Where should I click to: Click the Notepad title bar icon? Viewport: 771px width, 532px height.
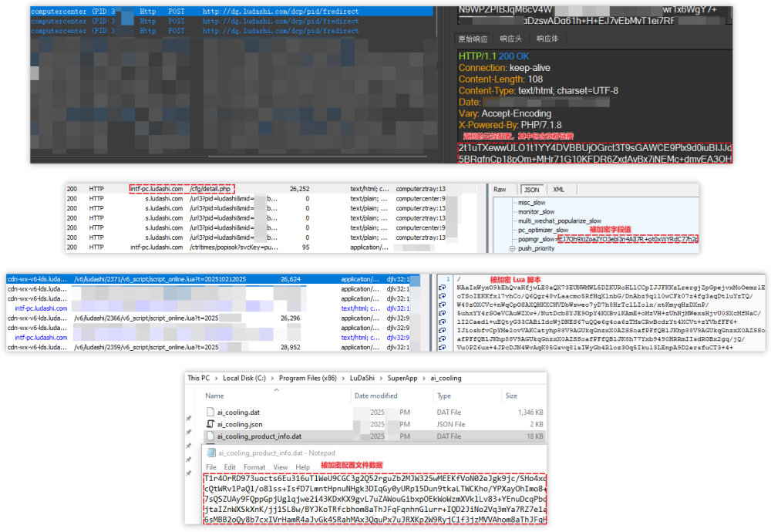(211, 453)
